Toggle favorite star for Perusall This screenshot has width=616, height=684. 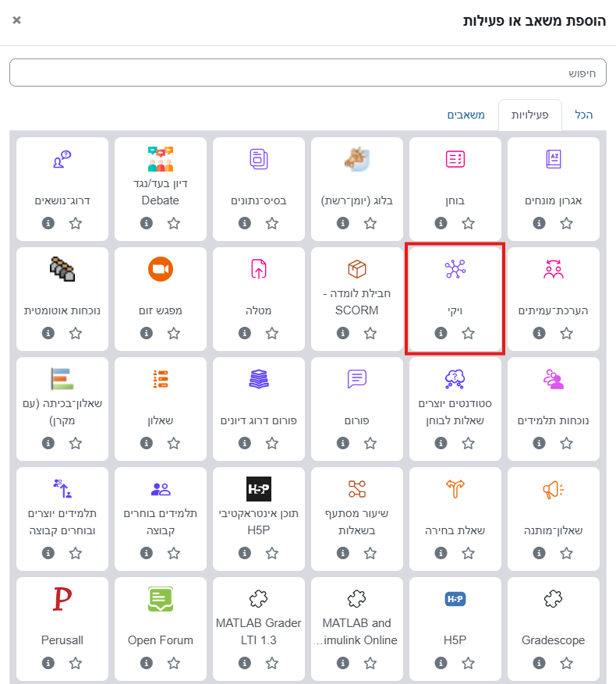[x=76, y=663]
